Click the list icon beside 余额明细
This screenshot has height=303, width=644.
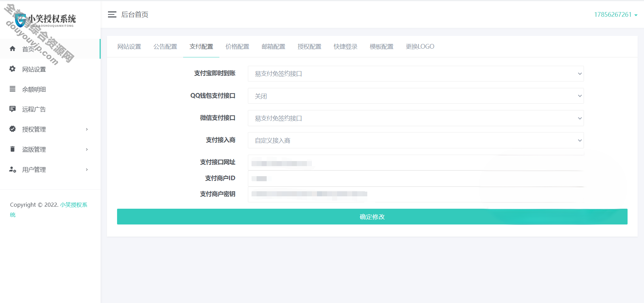pos(12,89)
